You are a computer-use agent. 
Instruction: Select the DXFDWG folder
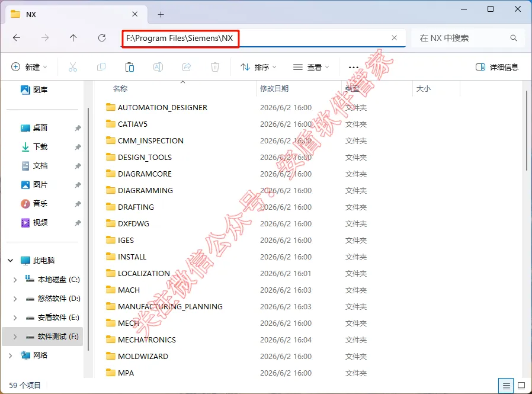click(127, 223)
